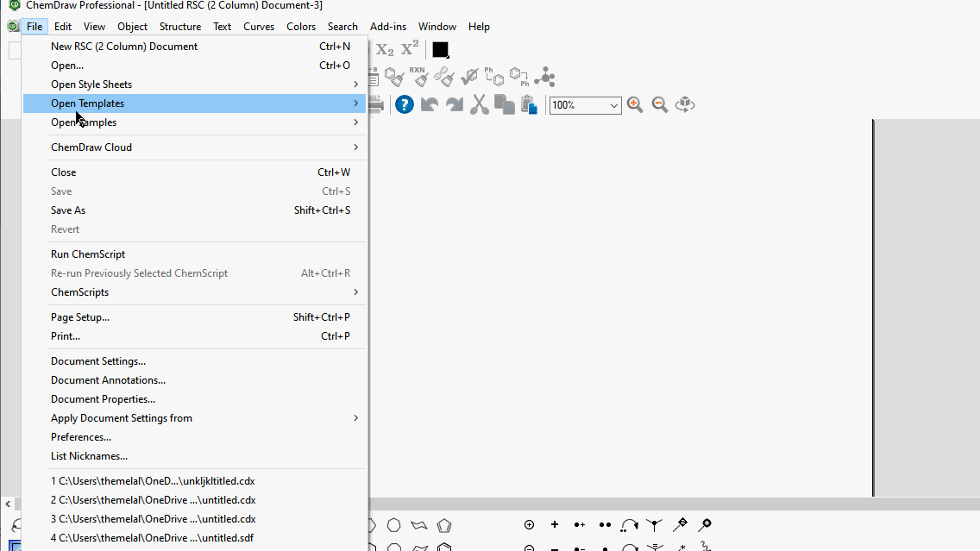Open recent file 2 untitled.cdx
Viewport: 980px width, 551px height.
pos(194,500)
